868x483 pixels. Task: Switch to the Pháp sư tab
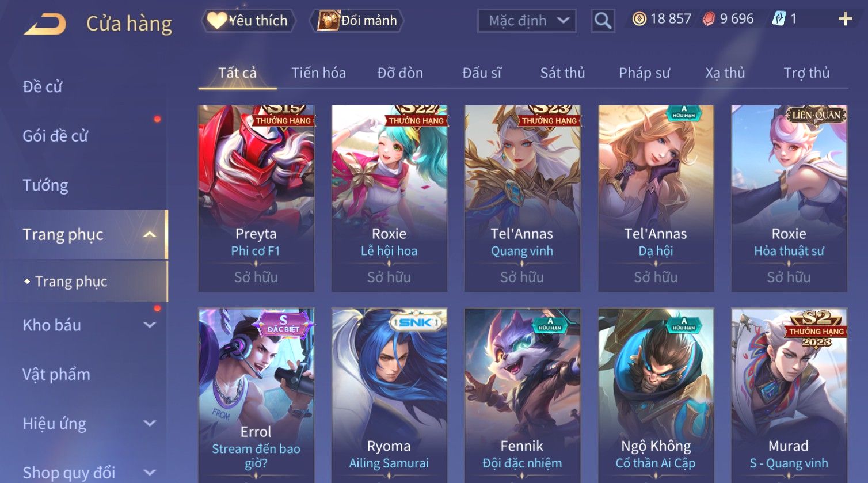point(644,73)
